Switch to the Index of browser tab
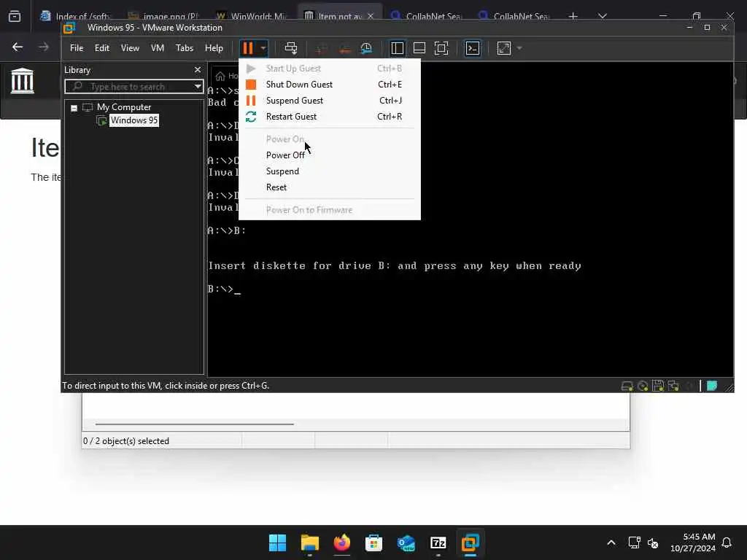 tap(76, 16)
